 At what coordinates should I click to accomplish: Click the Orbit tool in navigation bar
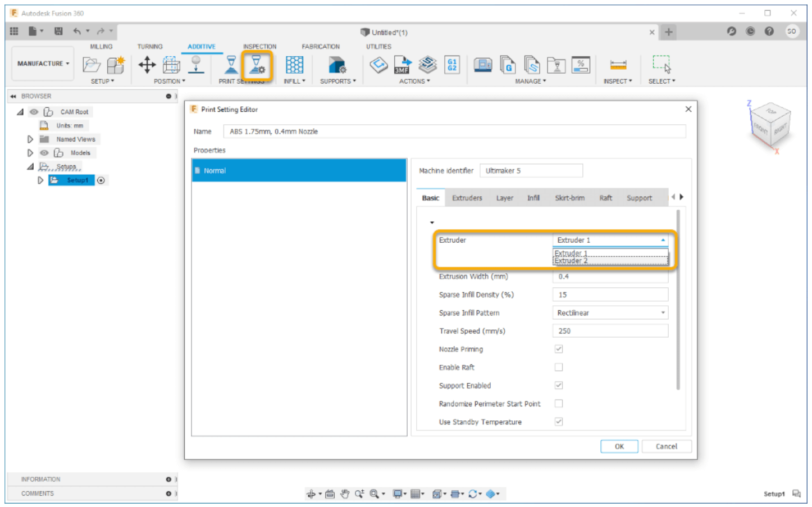point(311,494)
